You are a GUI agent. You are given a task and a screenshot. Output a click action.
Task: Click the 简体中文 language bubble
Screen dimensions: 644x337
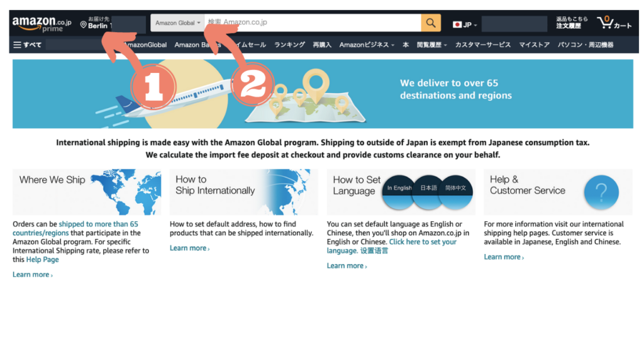(x=455, y=192)
